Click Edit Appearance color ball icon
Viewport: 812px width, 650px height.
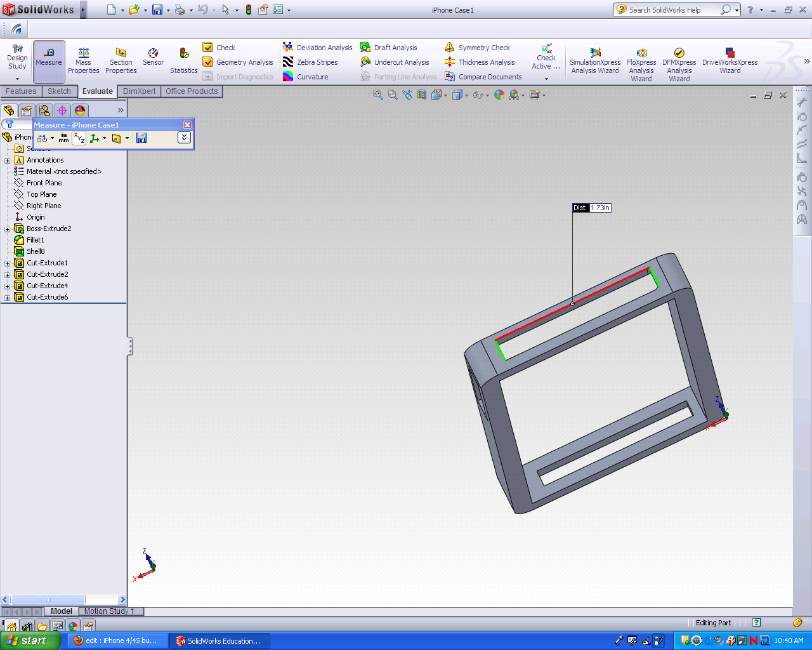(x=499, y=95)
